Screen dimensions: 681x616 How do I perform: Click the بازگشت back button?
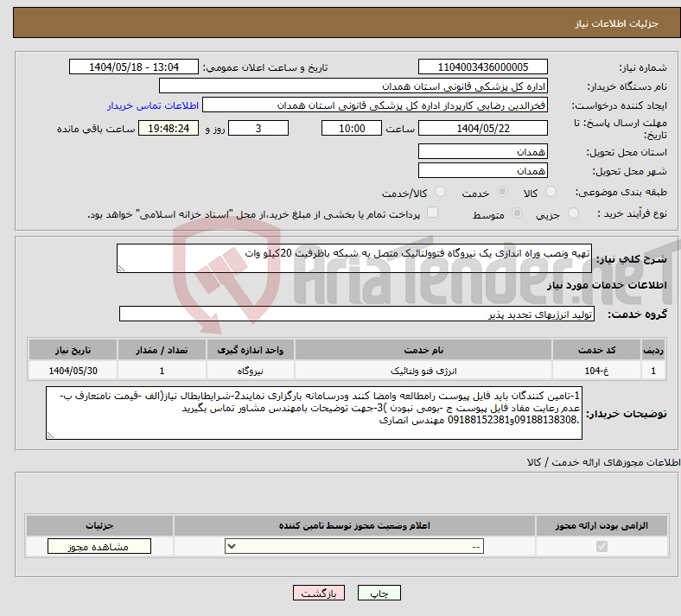tap(319, 593)
